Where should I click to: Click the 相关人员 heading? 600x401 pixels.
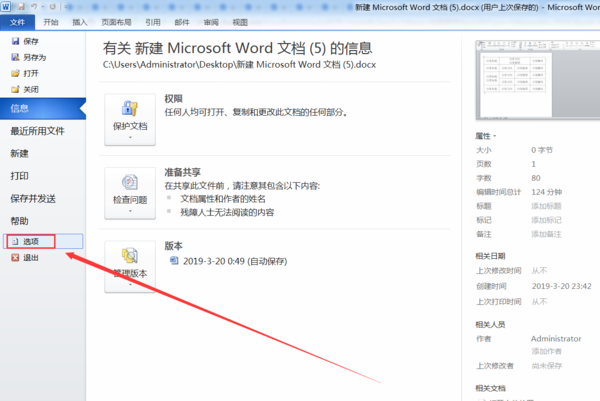(490, 325)
